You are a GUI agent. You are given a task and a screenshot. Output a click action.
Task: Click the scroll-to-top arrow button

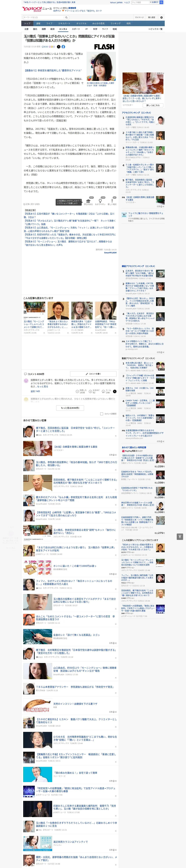180,536
